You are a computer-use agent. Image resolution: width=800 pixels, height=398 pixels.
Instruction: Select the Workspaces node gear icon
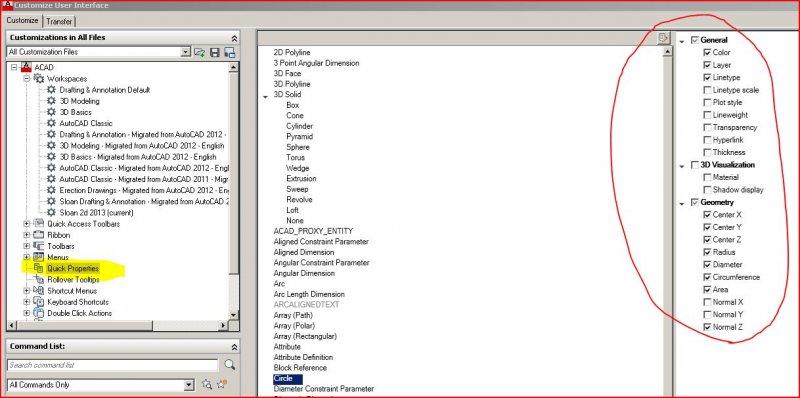tap(39, 79)
